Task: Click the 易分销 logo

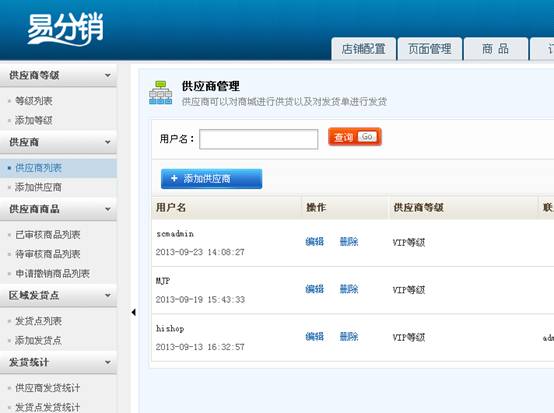Action: point(66,29)
